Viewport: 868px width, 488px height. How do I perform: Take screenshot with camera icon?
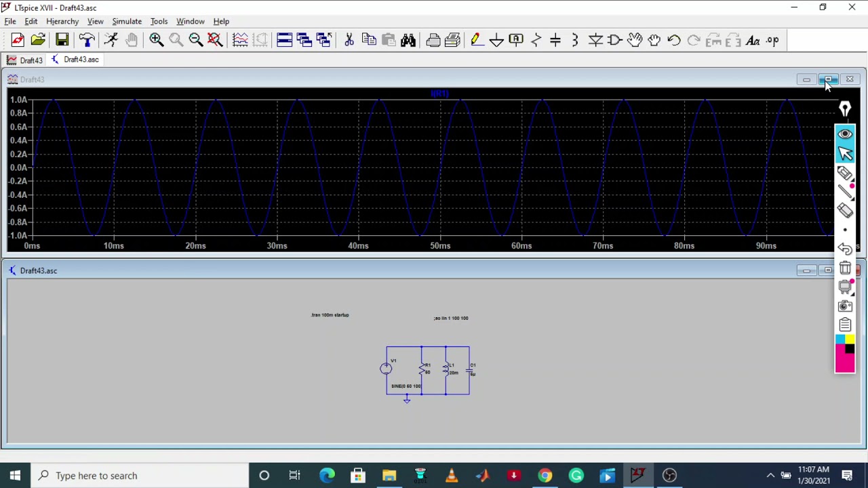point(845,306)
